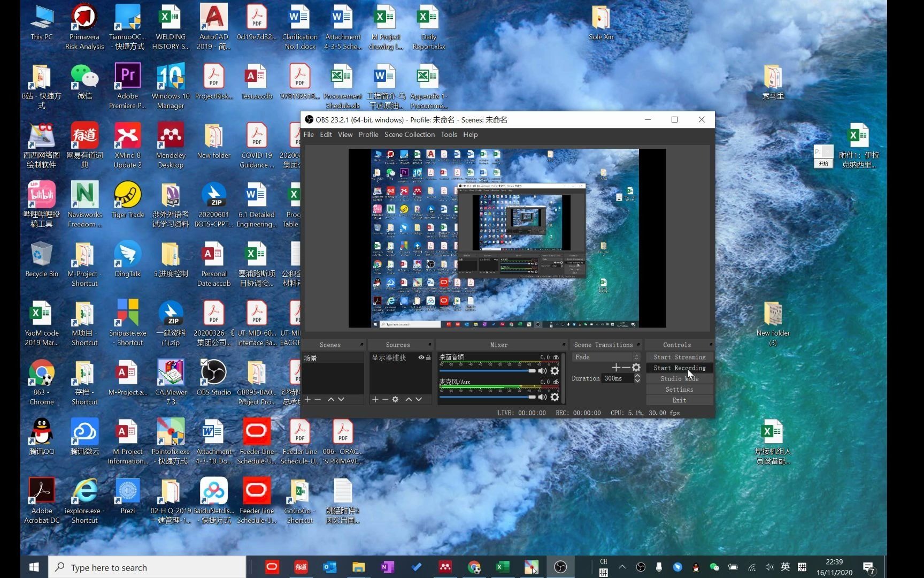Image resolution: width=924 pixels, height=578 pixels.
Task: Open 桌面音频 mixer settings gear
Action: click(x=555, y=371)
